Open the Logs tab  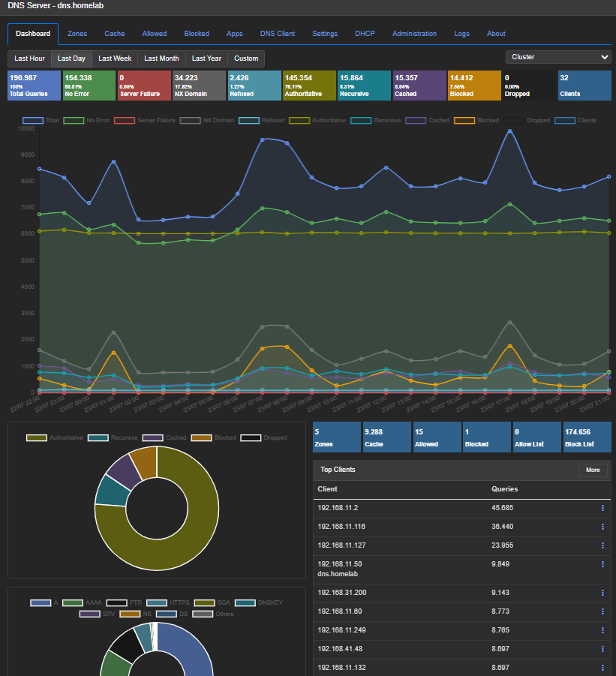(461, 34)
